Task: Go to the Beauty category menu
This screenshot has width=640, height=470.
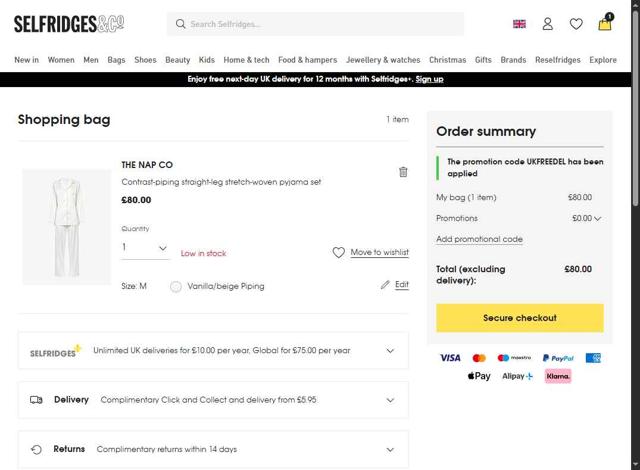Action: [178, 60]
